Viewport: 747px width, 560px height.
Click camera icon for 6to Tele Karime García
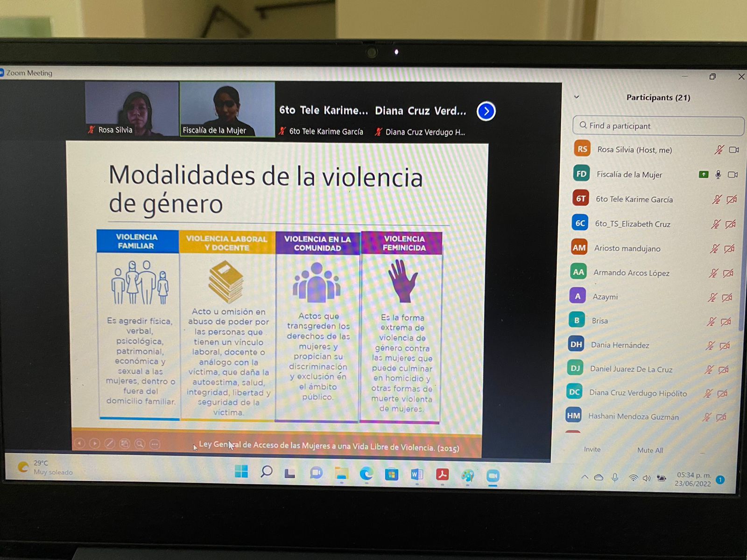tap(732, 199)
